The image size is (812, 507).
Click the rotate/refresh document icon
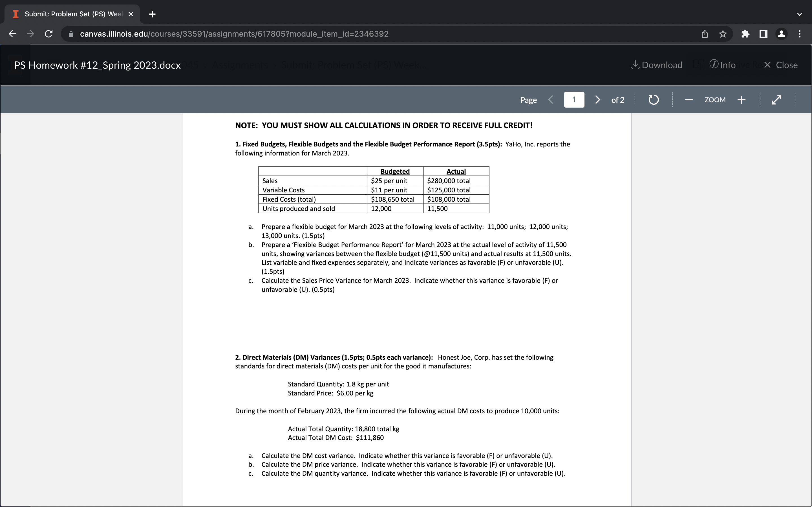(x=654, y=99)
